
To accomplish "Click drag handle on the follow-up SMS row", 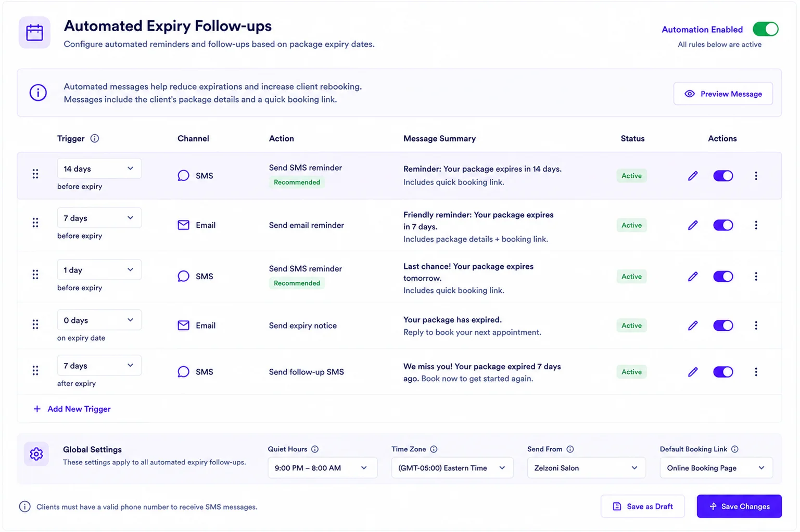I will [x=35, y=370].
